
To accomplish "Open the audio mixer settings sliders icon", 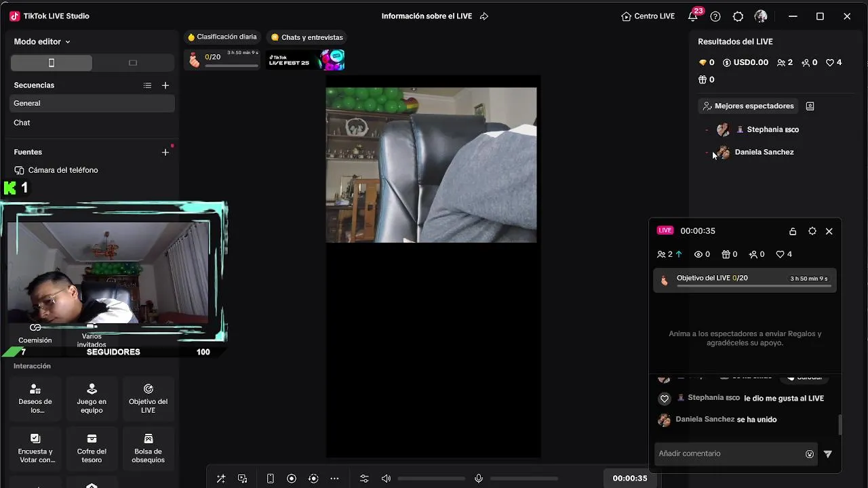I will (364, 479).
